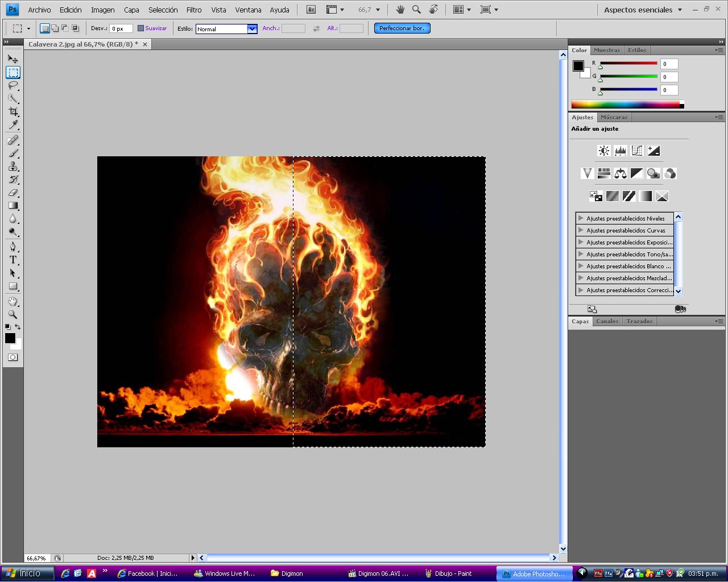Swap foreground and background colors
This screenshot has width=728, height=582.
point(18,327)
